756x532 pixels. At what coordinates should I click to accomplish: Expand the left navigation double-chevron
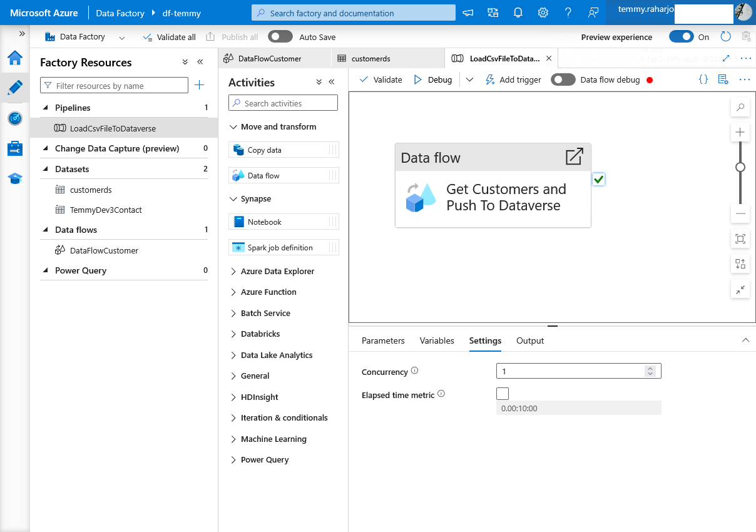(x=22, y=34)
